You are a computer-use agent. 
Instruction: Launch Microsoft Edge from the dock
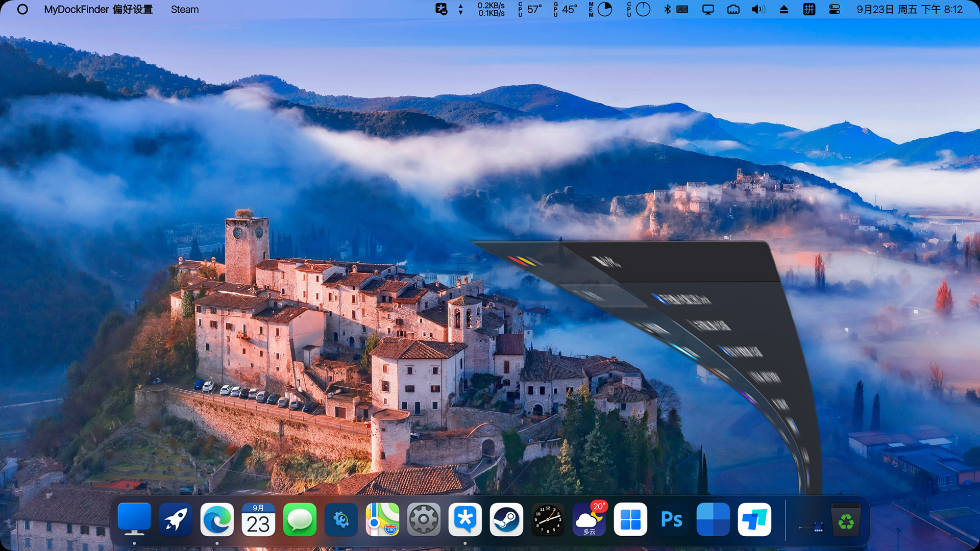217,519
